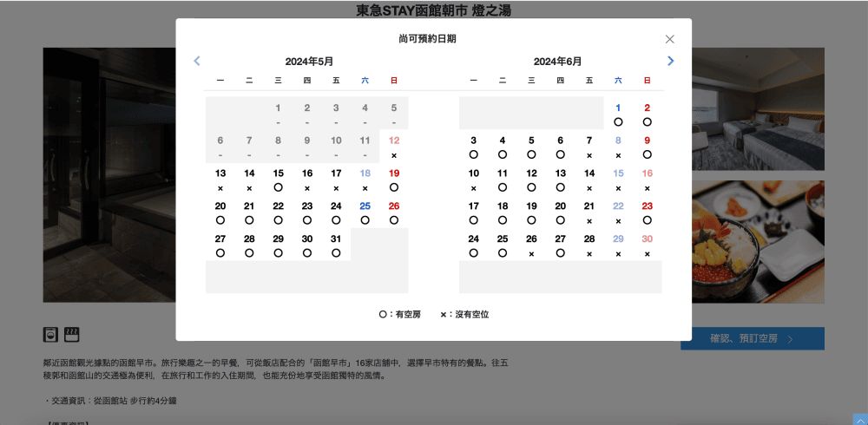The height and width of the screenshot is (425, 868).
Task: Select June 12 on the calendar
Action: pos(531,180)
